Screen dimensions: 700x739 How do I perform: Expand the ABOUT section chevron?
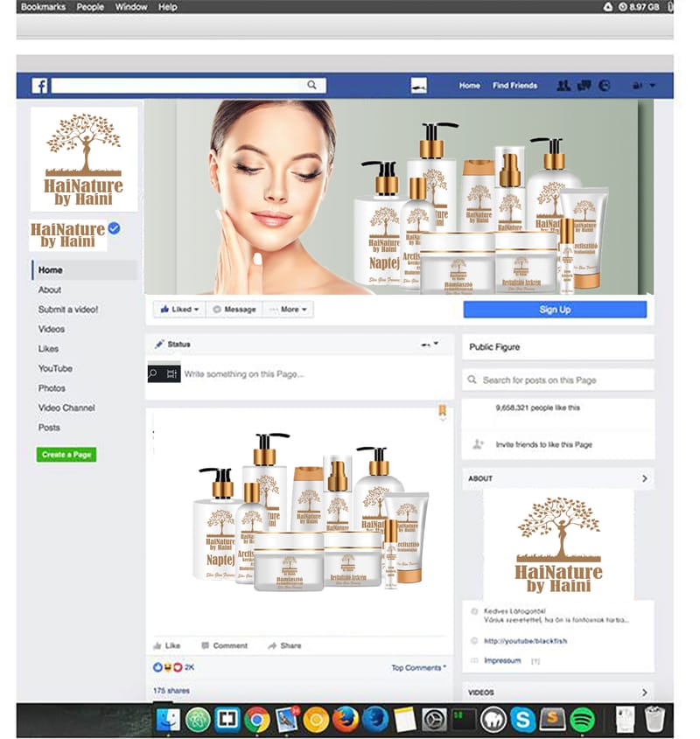pos(645,479)
